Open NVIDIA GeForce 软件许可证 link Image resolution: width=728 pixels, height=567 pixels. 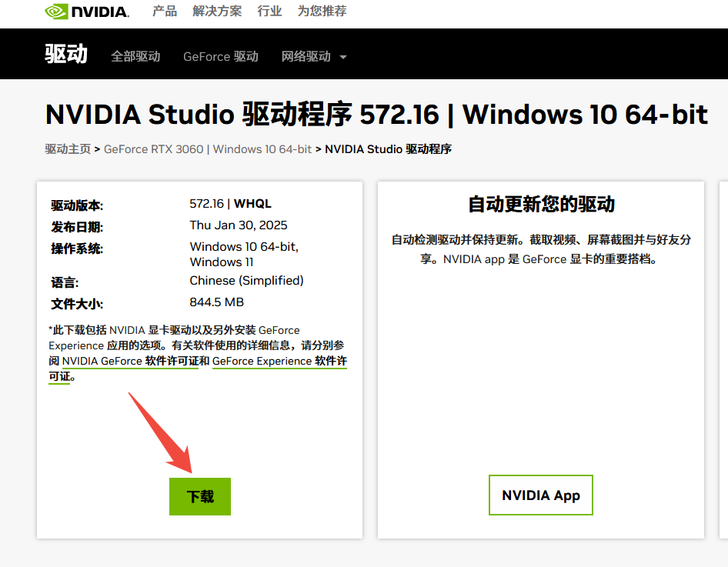click(x=130, y=361)
